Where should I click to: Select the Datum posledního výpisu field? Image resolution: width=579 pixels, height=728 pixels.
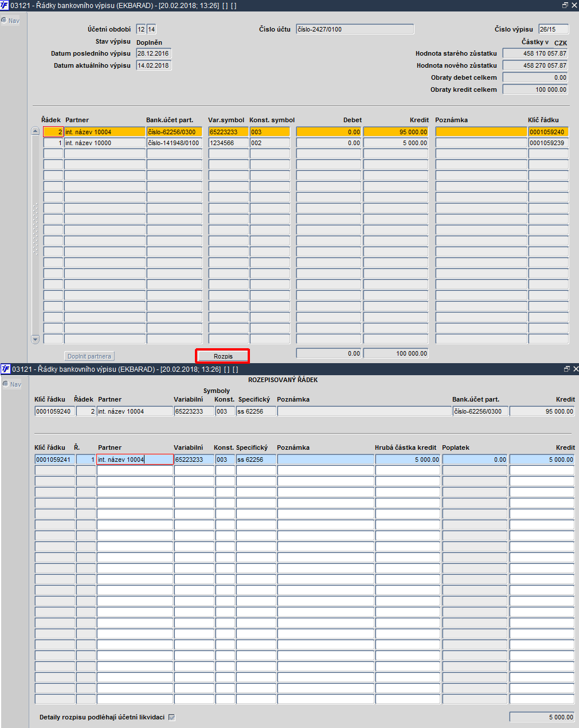point(154,53)
